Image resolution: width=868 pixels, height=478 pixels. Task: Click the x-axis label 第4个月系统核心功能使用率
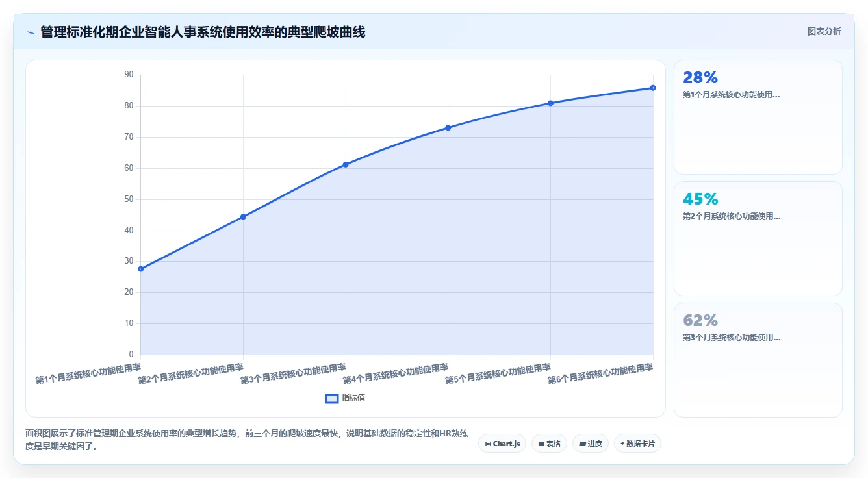click(x=396, y=373)
